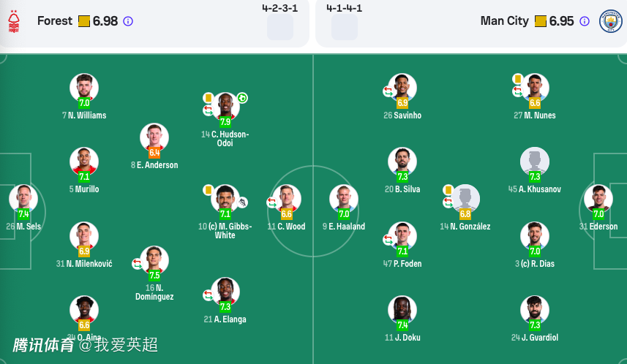Image resolution: width=627 pixels, height=364 pixels.
Task: Select Murillo's player avatar
Action: (x=84, y=160)
